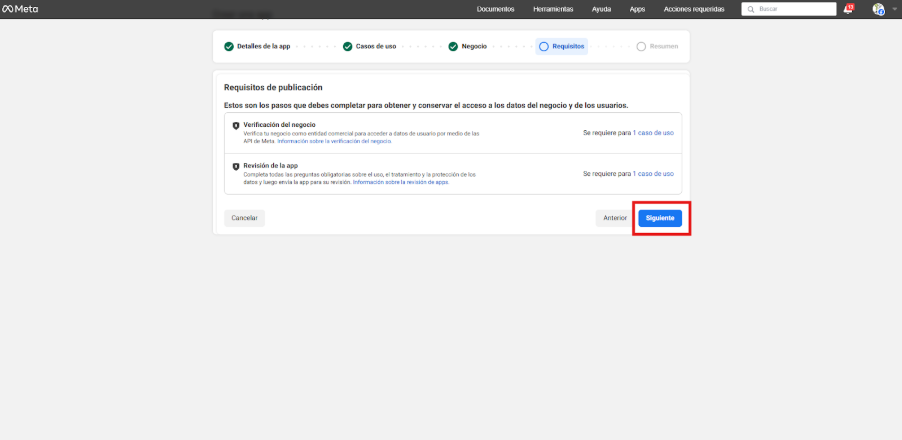Viewport: 902px width, 440px height.
Task: Select the Requisitos step circle
Action: pos(544,46)
